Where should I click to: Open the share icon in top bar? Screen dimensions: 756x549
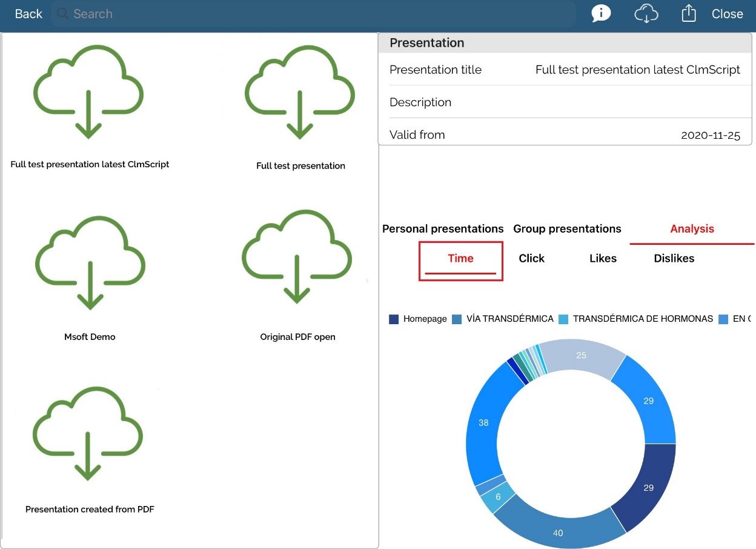point(688,13)
